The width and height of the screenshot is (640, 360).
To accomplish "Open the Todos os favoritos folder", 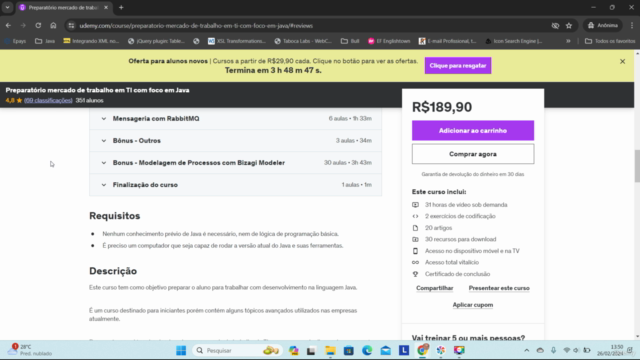I will (610, 41).
